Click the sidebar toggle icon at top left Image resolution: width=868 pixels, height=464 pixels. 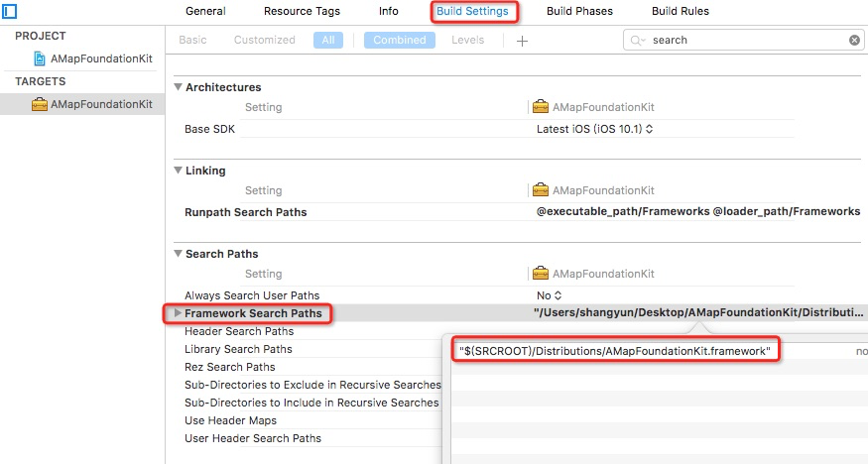(10, 12)
